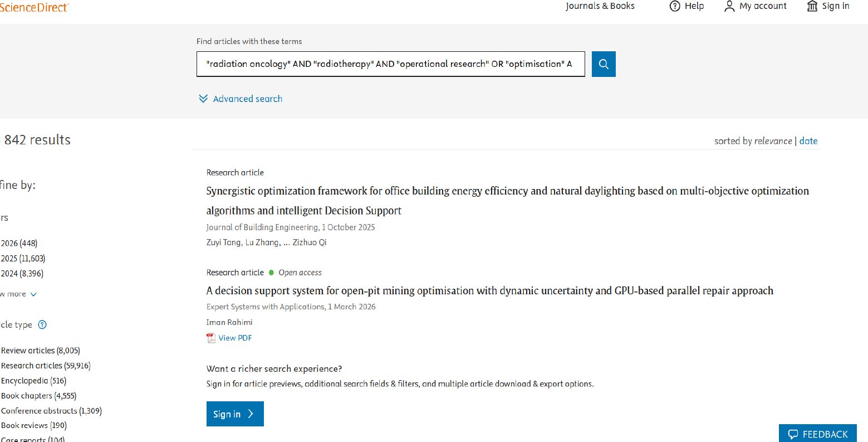The image size is (868, 442).
Task: Select the Research articles filter
Action: point(45,366)
